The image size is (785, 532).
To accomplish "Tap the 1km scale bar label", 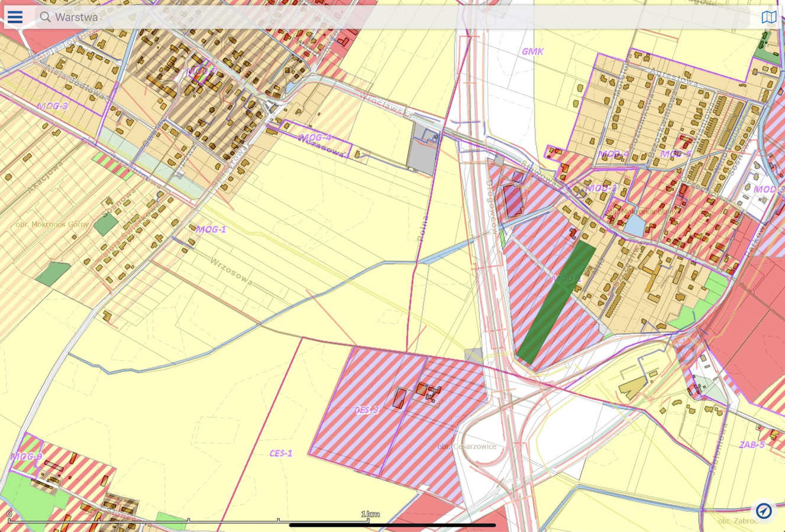I will coord(370,514).
